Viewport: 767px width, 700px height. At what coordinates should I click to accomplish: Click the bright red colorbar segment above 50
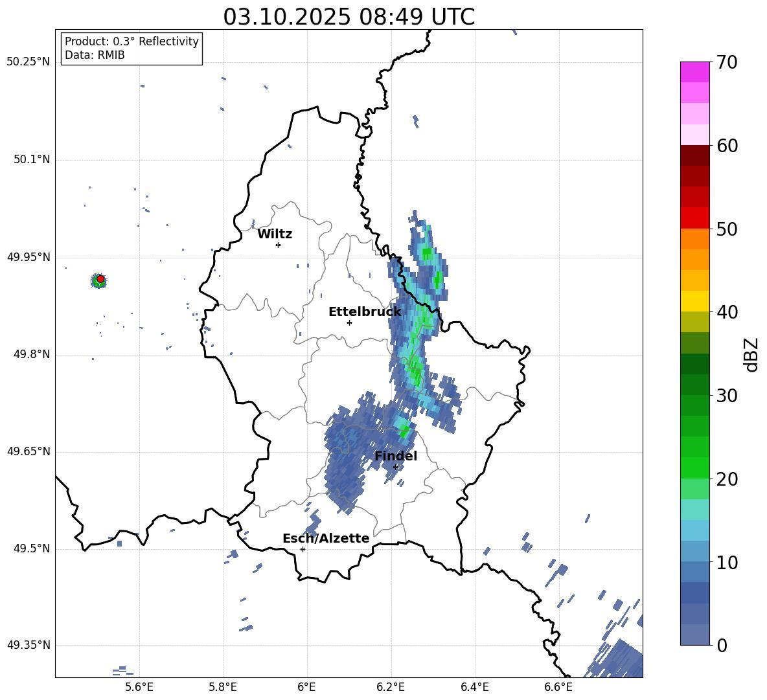(694, 218)
